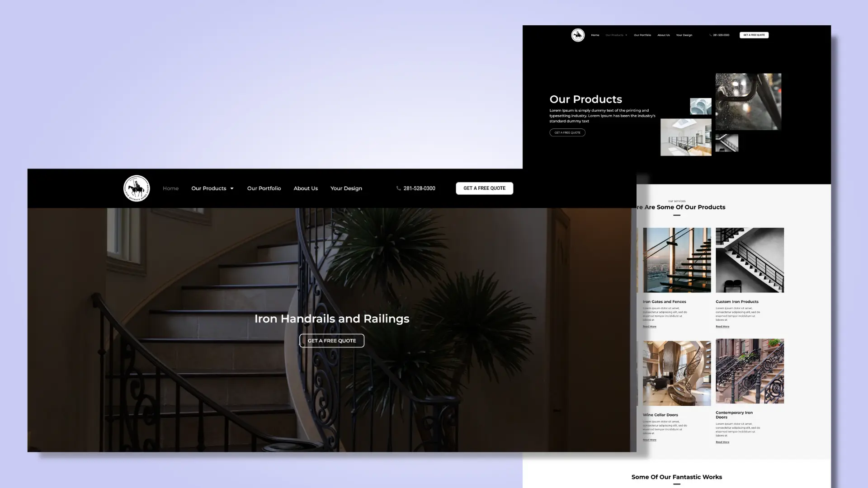Image resolution: width=868 pixels, height=488 pixels.
Task: Click the Iron Gates and Fences image
Action: click(x=677, y=260)
